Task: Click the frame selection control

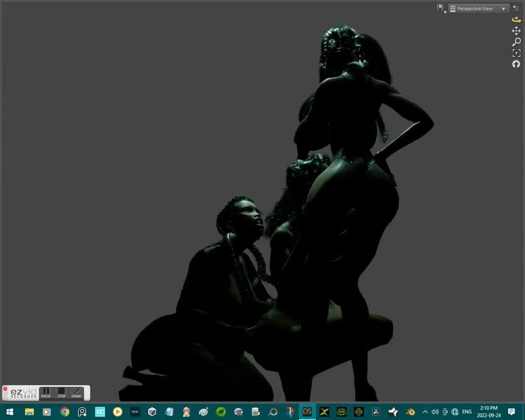Action: (516, 53)
